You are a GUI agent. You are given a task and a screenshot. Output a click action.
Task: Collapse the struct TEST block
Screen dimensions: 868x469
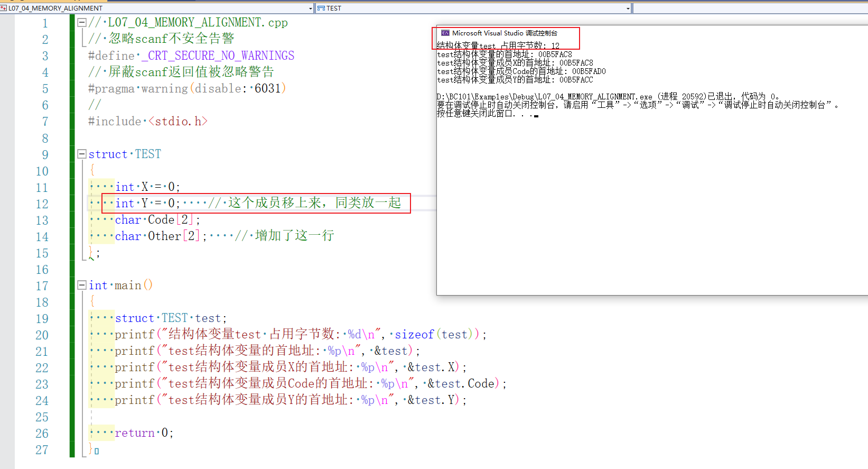click(x=82, y=154)
